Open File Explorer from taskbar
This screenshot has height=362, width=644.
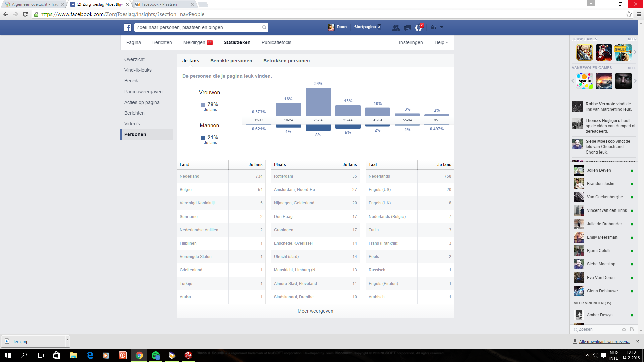(x=73, y=355)
